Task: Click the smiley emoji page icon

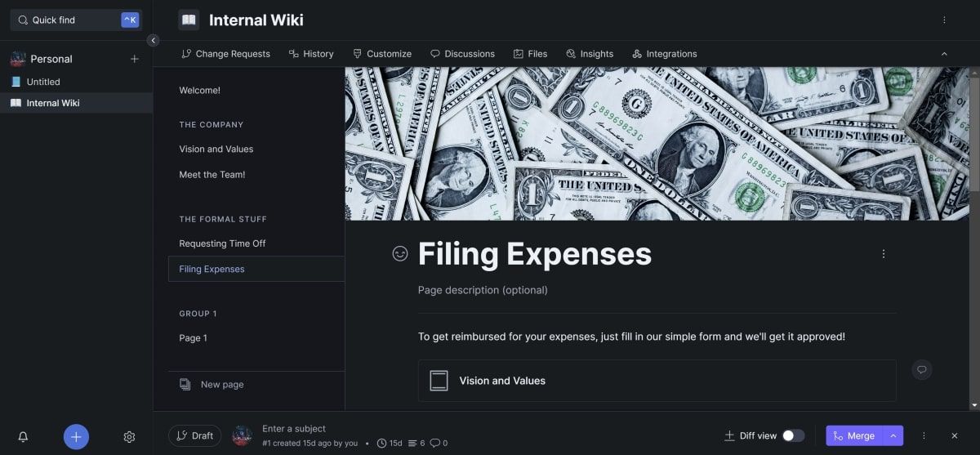Action: 399,254
